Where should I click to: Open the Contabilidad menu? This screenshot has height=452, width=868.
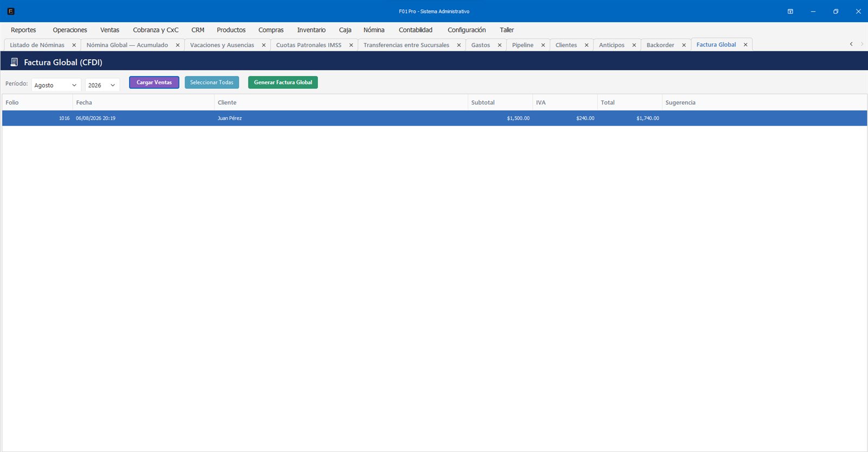click(x=416, y=30)
